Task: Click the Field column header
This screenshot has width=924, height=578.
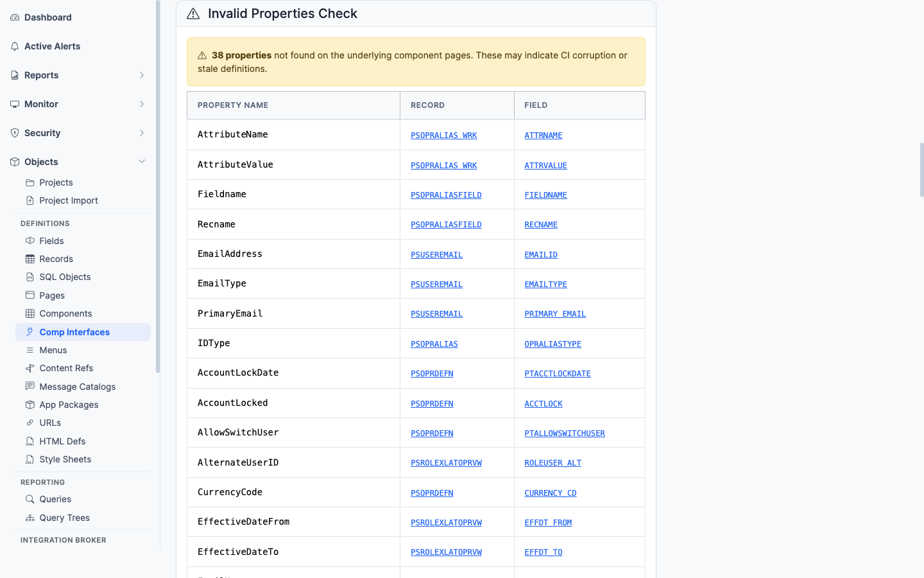Action: pyautogui.click(x=579, y=105)
